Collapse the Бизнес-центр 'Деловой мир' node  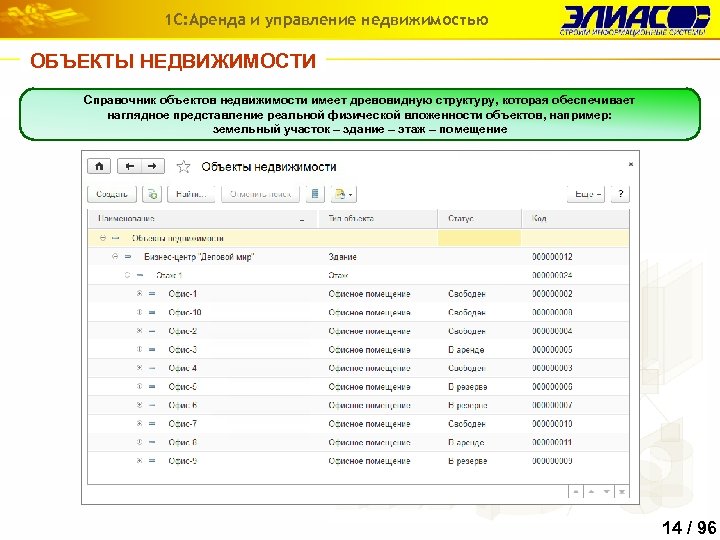(x=115, y=257)
